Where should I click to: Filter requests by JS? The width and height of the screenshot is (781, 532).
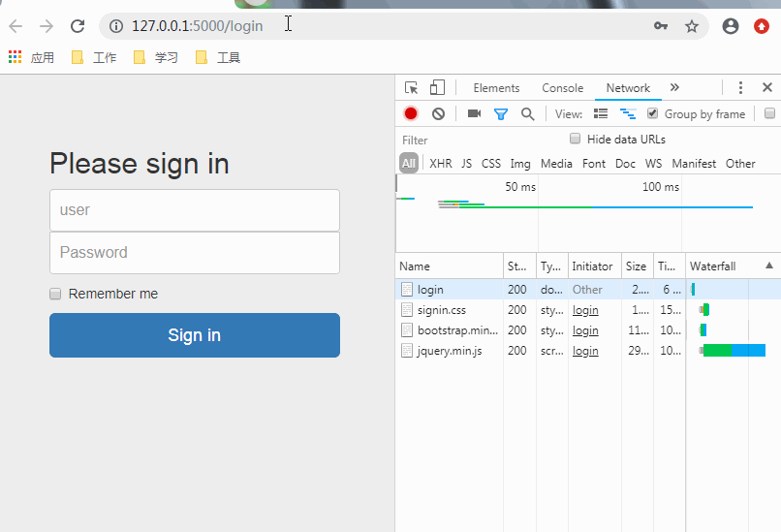pyautogui.click(x=466, y=164)
